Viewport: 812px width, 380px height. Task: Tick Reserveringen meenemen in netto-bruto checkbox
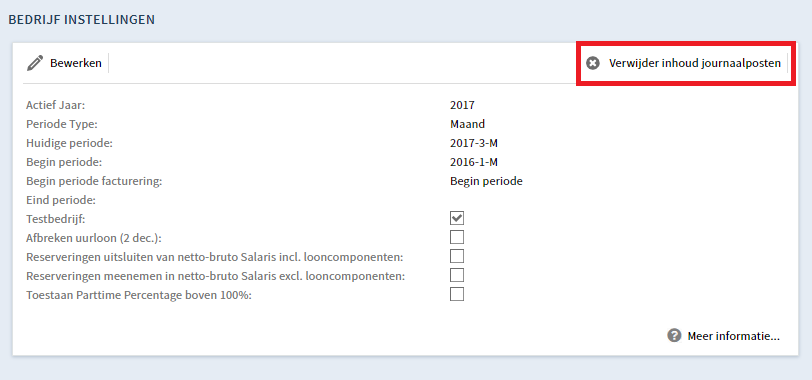pyautogui.click(x=457, y=275)
